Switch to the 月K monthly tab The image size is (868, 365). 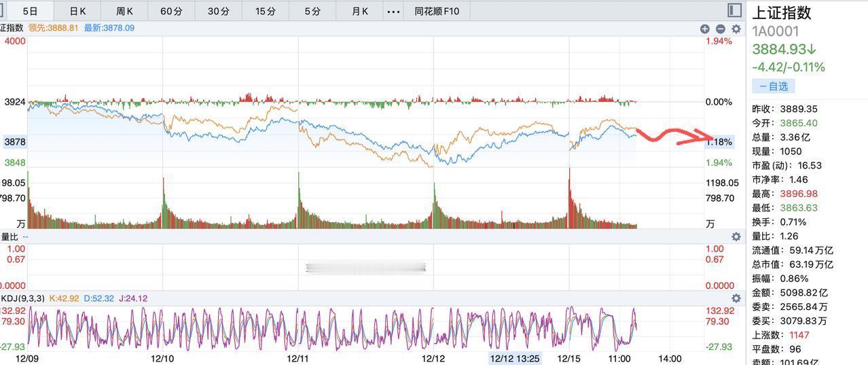[360, 11]
